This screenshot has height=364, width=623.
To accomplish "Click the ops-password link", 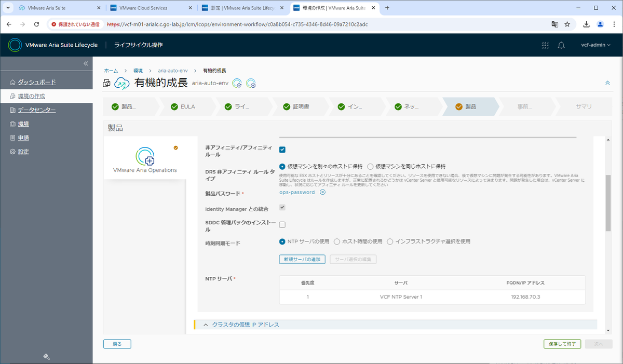I will (297, 192).
